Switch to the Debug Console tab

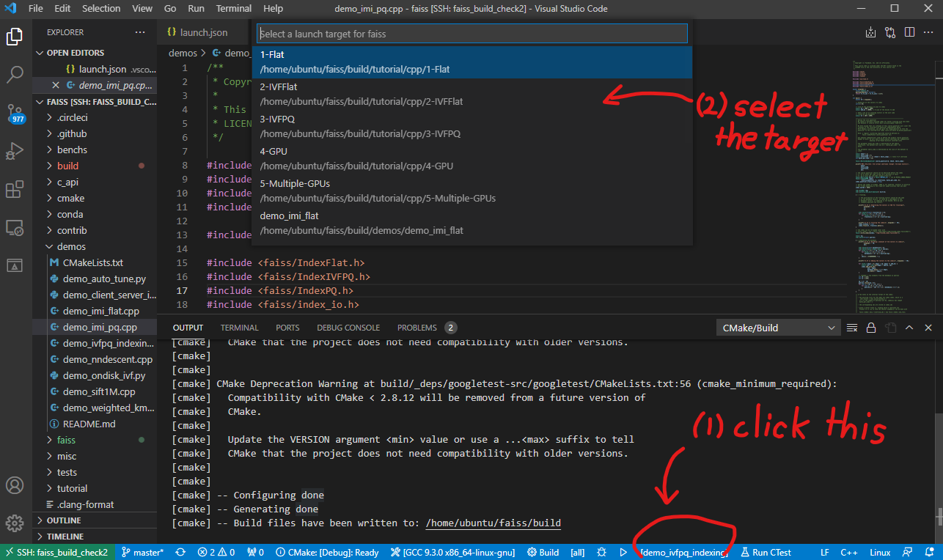coord(348,328)
